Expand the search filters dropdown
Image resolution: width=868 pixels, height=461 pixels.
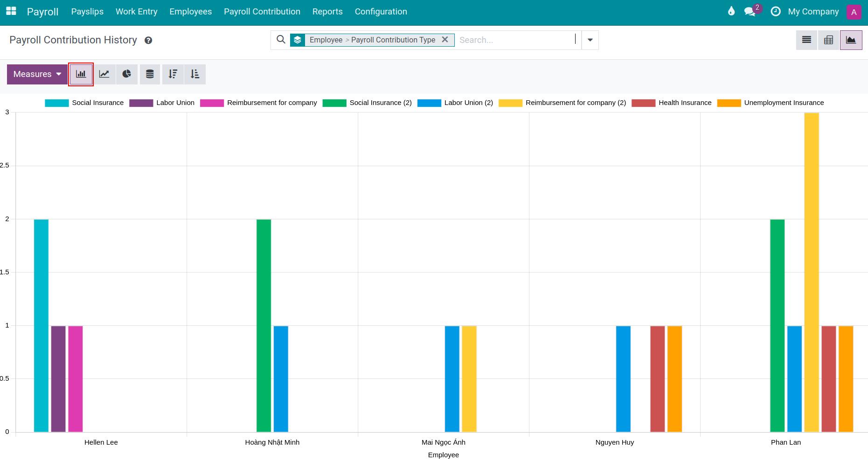[x=590, y=40]
